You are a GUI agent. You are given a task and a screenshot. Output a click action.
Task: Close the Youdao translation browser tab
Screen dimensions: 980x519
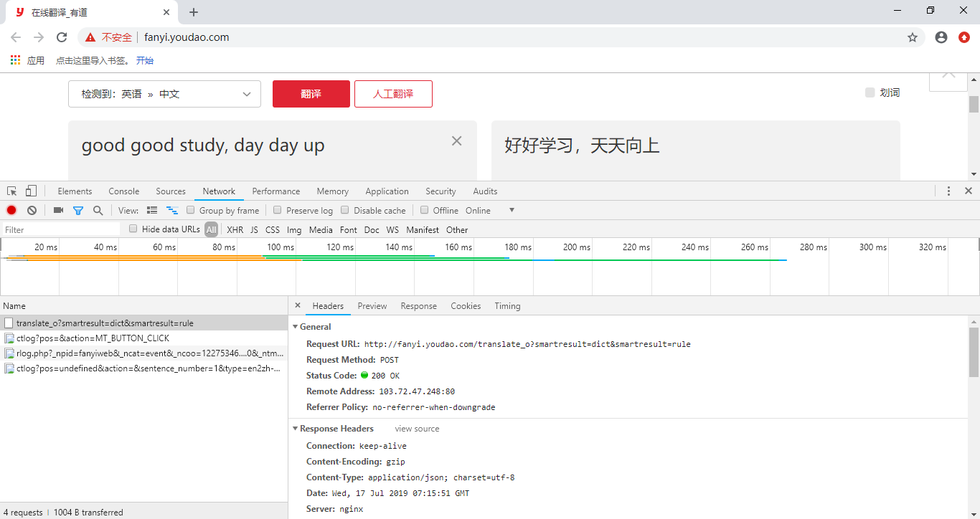(166, 12)
